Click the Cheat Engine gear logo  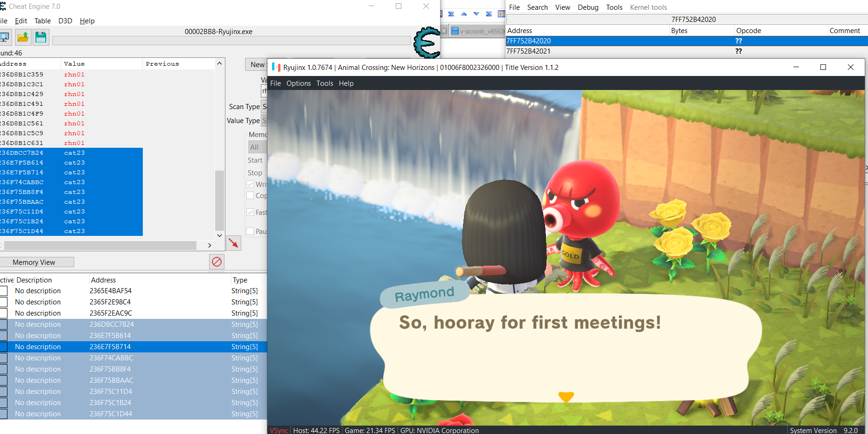tap(427, 42)
